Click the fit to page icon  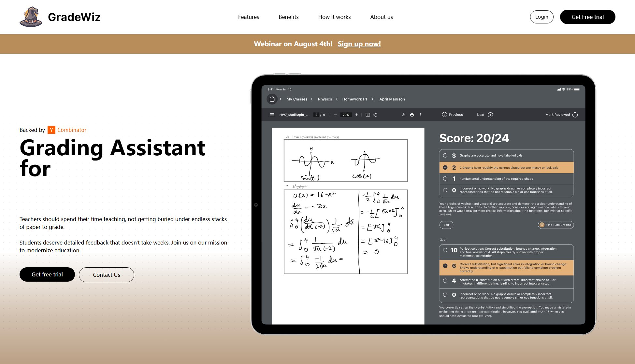click(368, 115)
